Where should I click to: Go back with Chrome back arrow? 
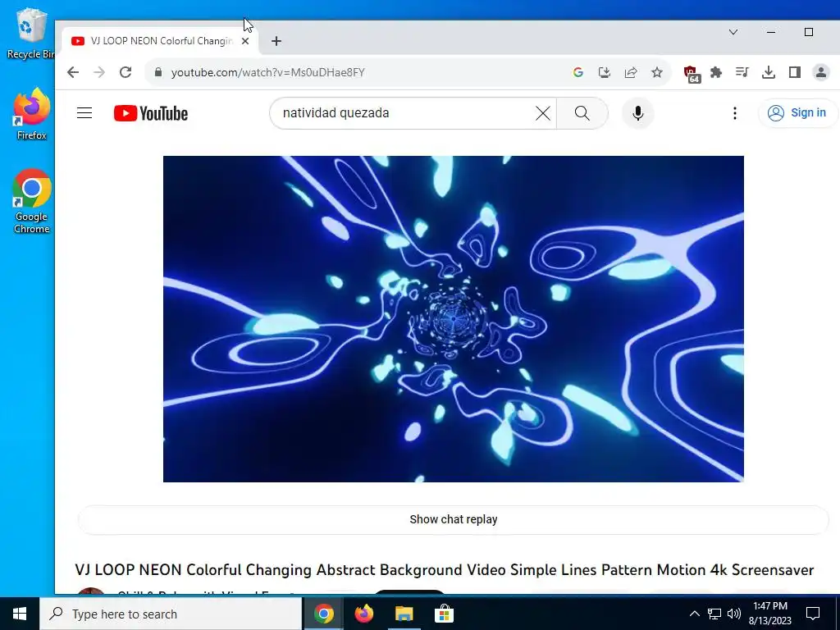(73, 72)
